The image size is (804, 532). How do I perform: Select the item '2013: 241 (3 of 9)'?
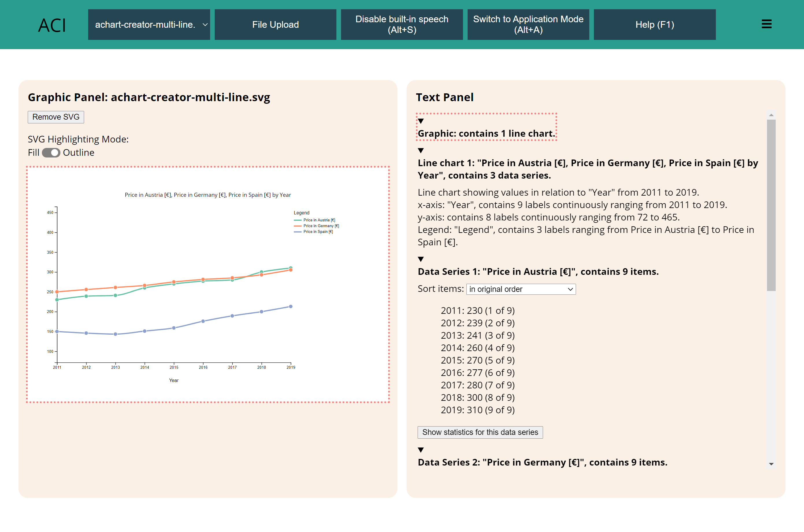478,335
